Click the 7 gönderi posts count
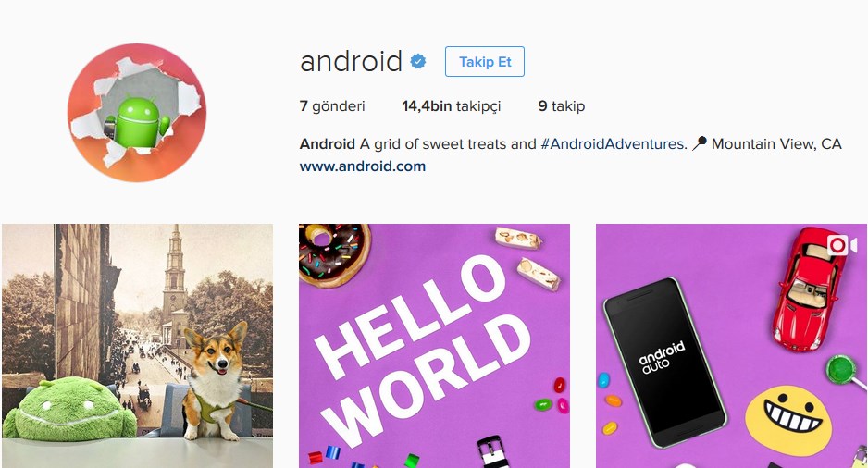 click(332, 106)
